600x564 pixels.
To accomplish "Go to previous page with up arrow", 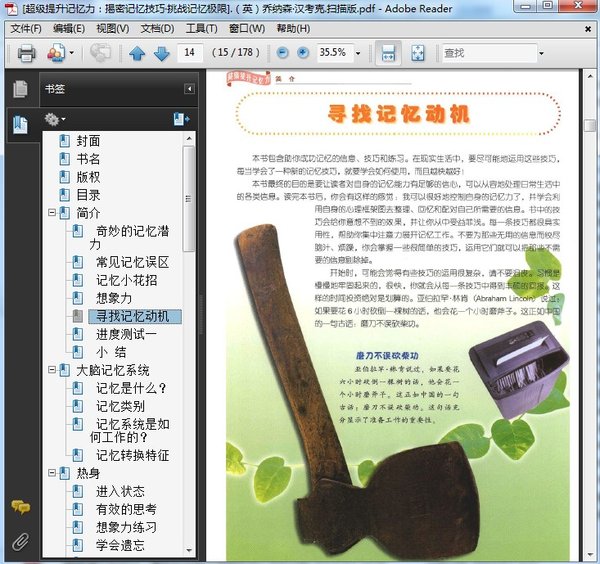I will coord(137,53).
